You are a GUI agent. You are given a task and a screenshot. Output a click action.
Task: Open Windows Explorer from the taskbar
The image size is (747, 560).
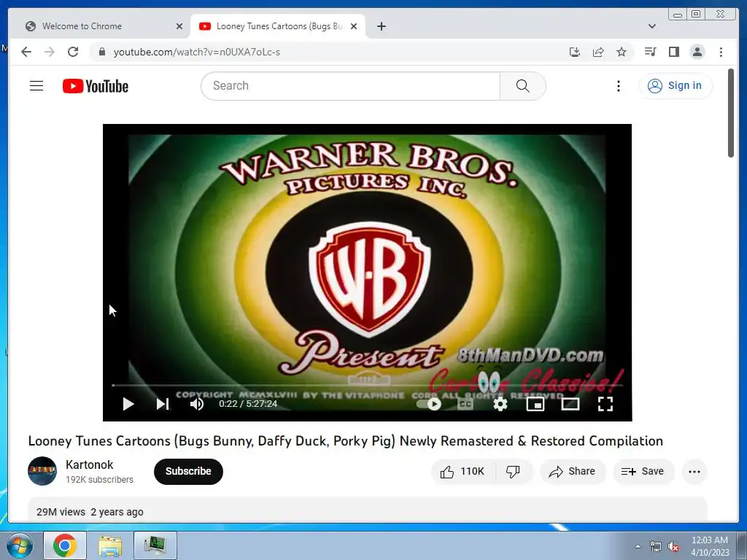click(110, 545)
